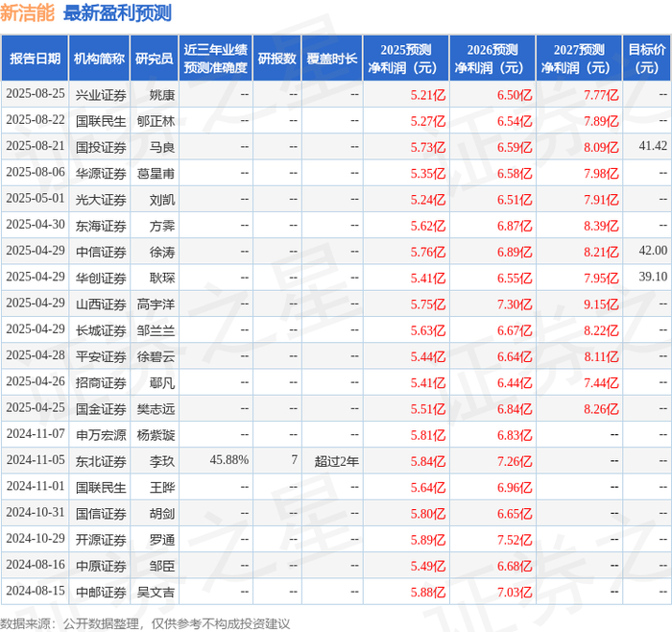Image resolution: width=672 pixels, height=632 pixels.
Task: Select the 研究员 column header
Action: point(154,59)
